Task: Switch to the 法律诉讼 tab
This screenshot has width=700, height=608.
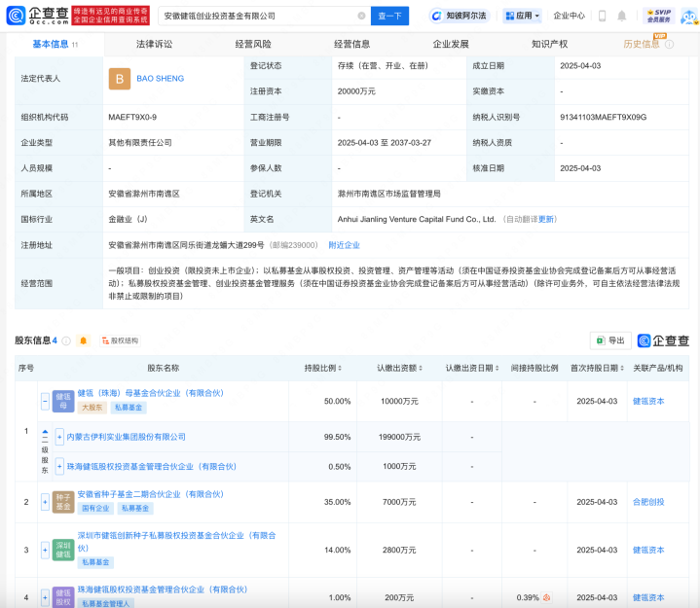Action: click(154, 45)
